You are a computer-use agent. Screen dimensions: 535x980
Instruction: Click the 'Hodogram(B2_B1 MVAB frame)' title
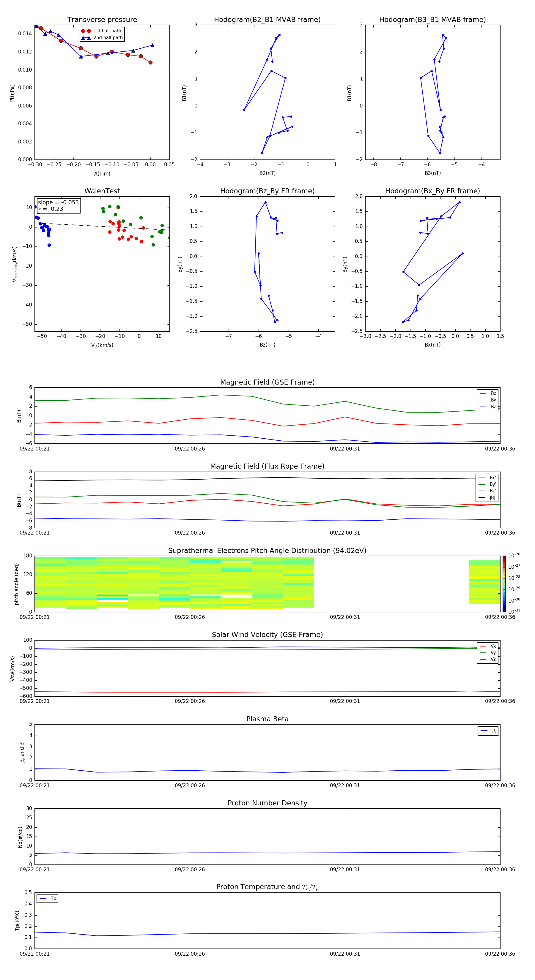click(267, 20)
